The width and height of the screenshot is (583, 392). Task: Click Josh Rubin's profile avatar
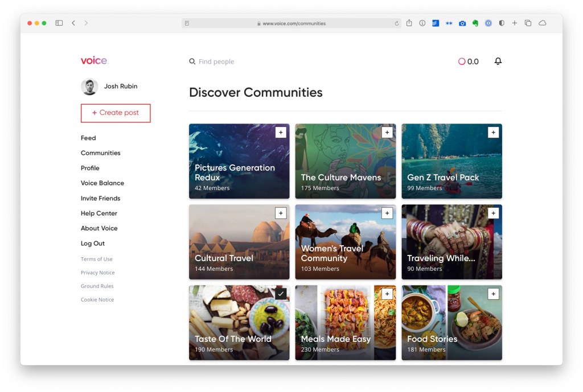tap(89, 86)
